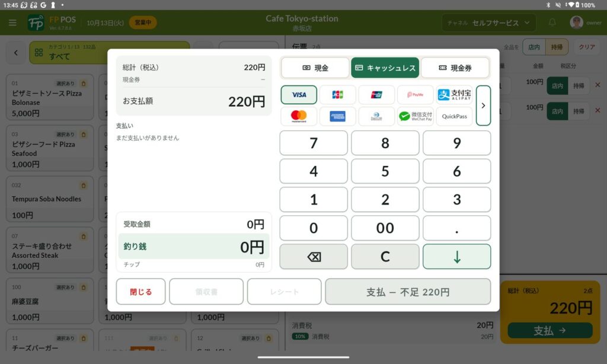Remove the first order line with X
The width and height of the screenshot is (607, 364).
click(598, 85)
